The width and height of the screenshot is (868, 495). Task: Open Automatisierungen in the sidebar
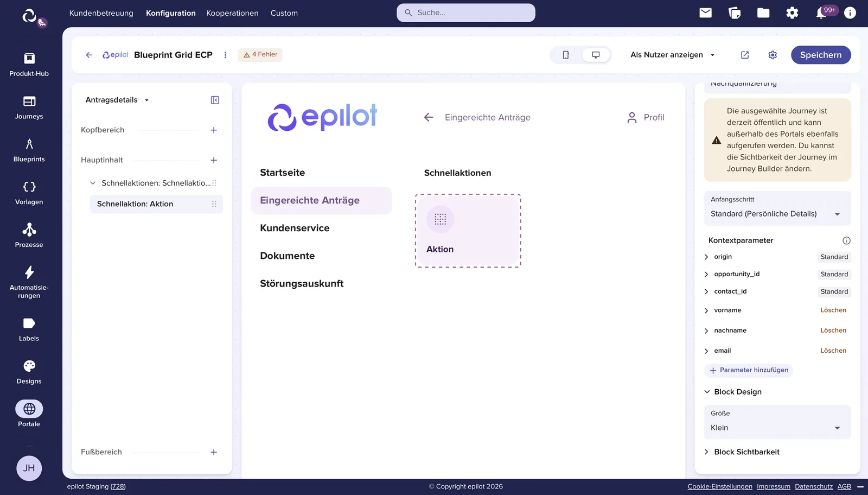pyautogui.click(x=29, y=282)
